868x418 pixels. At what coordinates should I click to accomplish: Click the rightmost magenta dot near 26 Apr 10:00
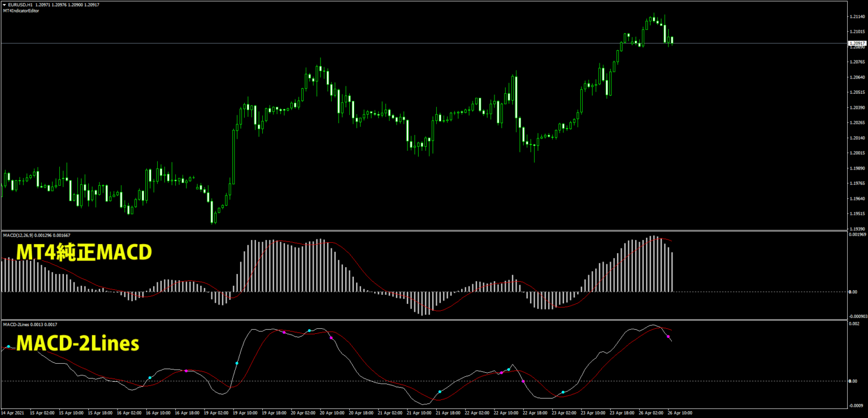coord(668,336)
